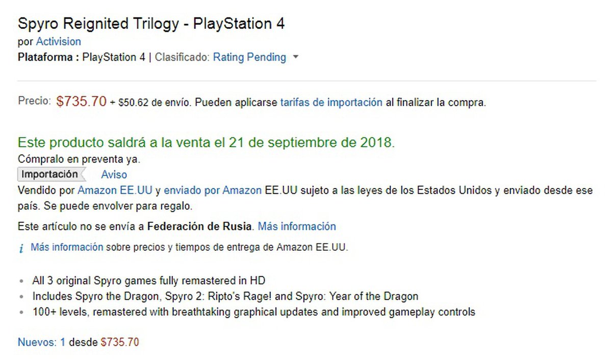
Task: Click the Cómpralo en preventa ya text
Action: [79, 159]
